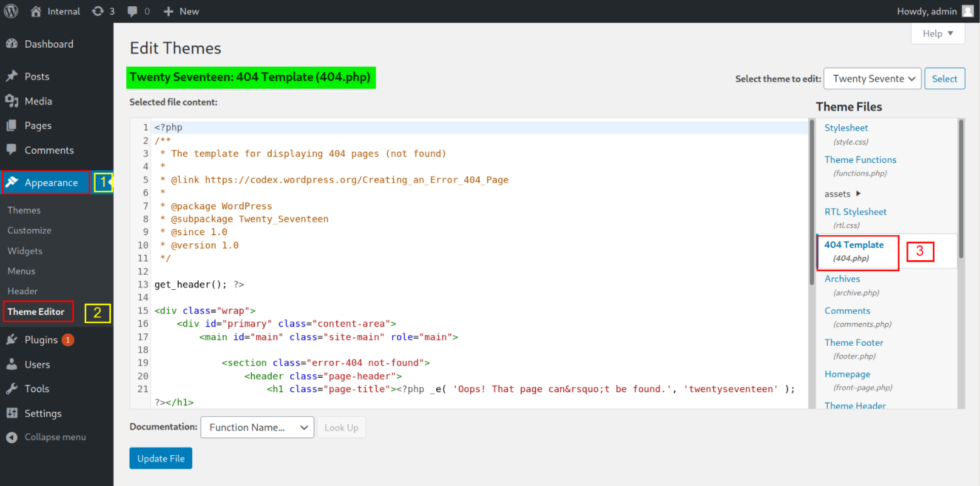Open Header submenu item
This screenshot has height=486, width=980.
tap(23, 291)
